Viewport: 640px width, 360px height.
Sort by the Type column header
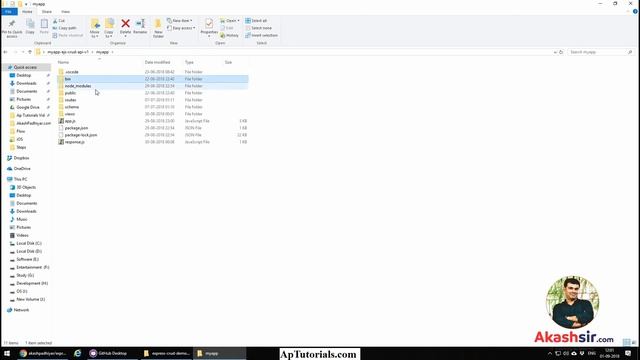click(x=189, y=62)
